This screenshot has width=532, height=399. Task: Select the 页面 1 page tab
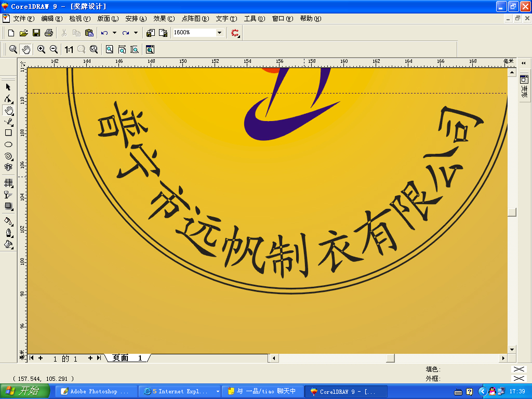click(x=127, y=358)
